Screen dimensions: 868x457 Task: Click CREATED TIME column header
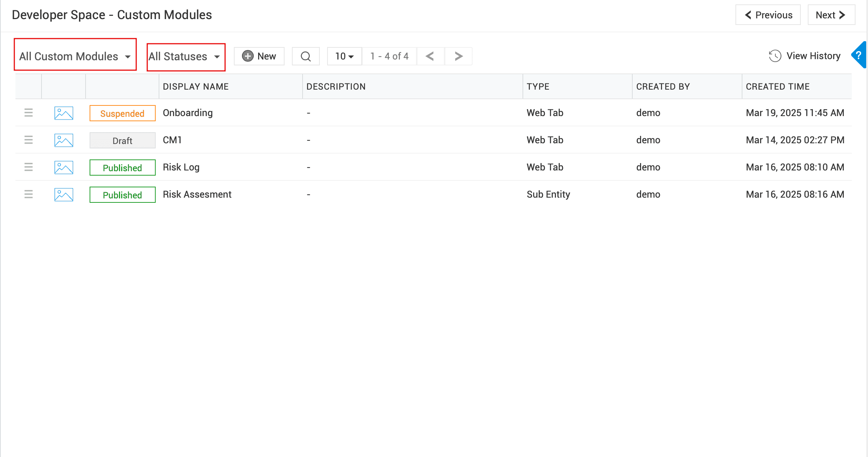[777, 87]
